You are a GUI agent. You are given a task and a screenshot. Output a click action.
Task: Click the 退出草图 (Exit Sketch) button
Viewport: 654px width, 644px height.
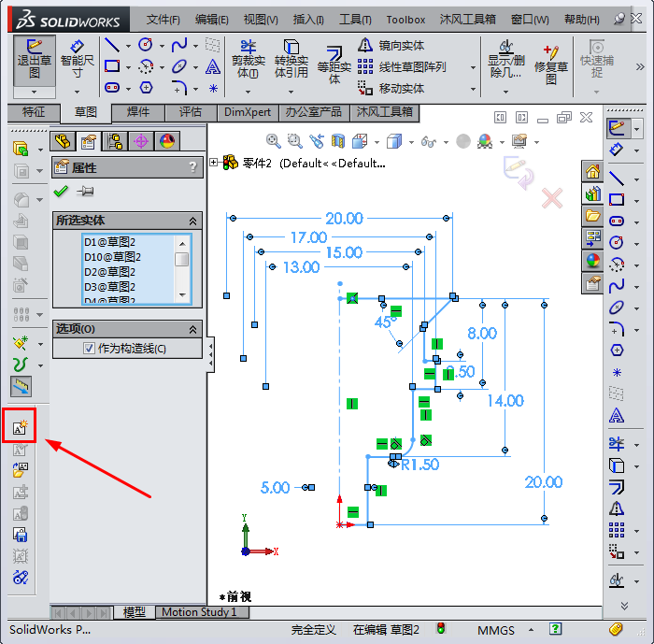[35, 59]
